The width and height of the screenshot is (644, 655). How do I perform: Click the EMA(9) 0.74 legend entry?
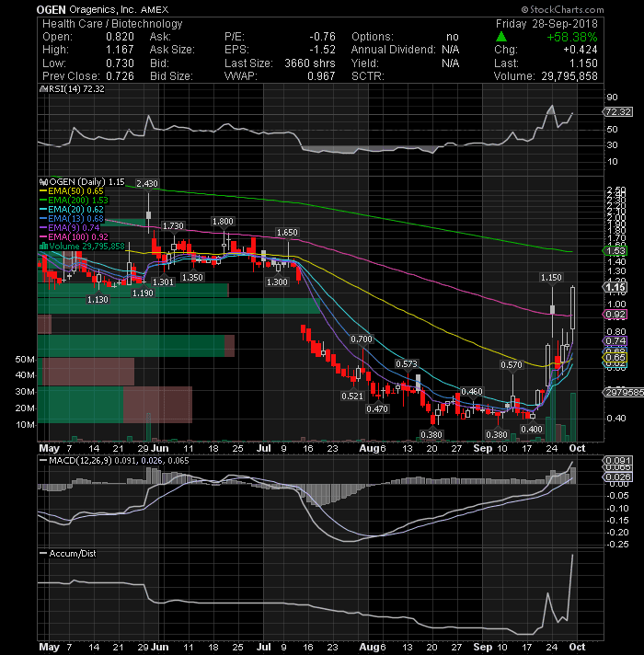[x=69, y=227]
